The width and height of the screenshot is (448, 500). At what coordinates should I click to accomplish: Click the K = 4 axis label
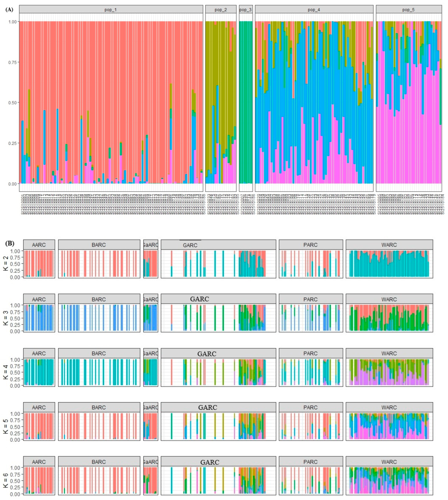(6, 372)
